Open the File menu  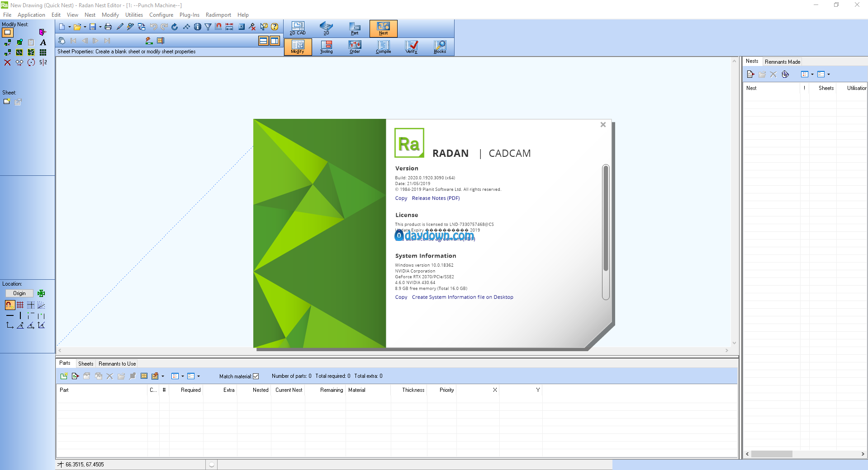coord(7,15)
